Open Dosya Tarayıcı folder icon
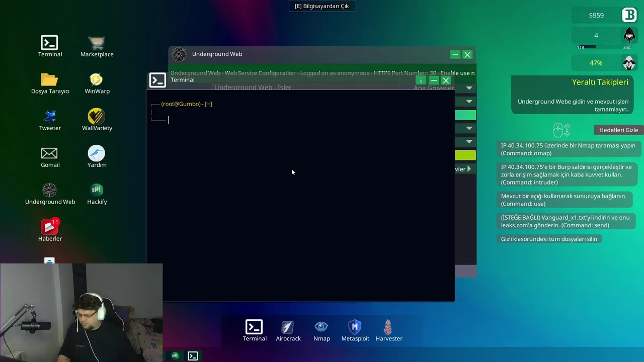 pyautogui.click(x=50, y=80)
